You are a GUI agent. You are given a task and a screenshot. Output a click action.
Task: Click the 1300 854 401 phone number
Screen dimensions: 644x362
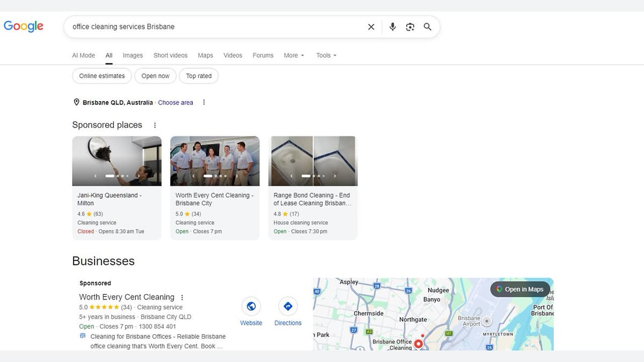pos(157,326)
